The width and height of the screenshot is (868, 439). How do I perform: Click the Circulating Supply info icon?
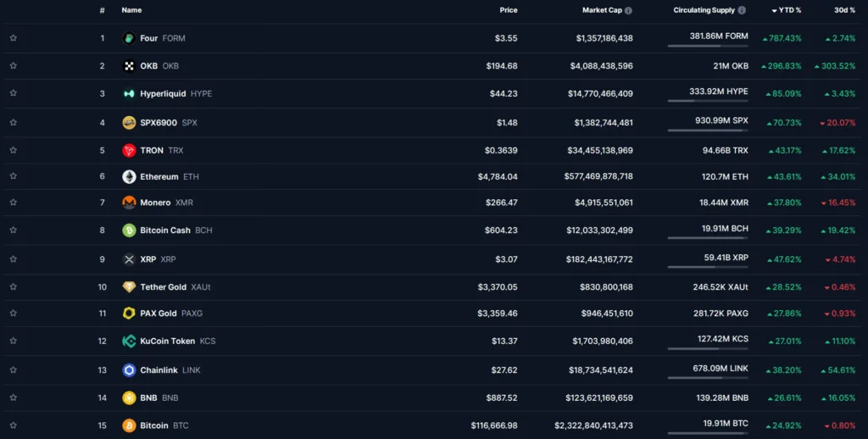pos(742,10)
